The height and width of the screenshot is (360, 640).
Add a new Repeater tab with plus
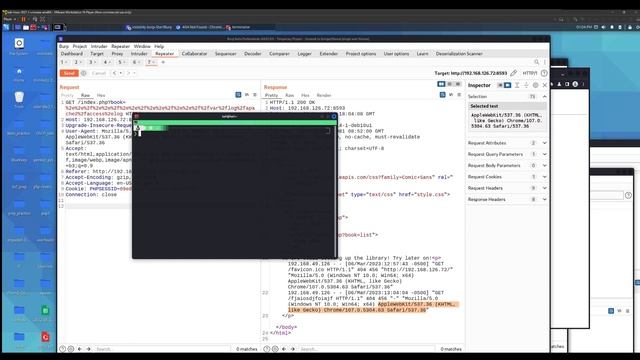point(163,62)
